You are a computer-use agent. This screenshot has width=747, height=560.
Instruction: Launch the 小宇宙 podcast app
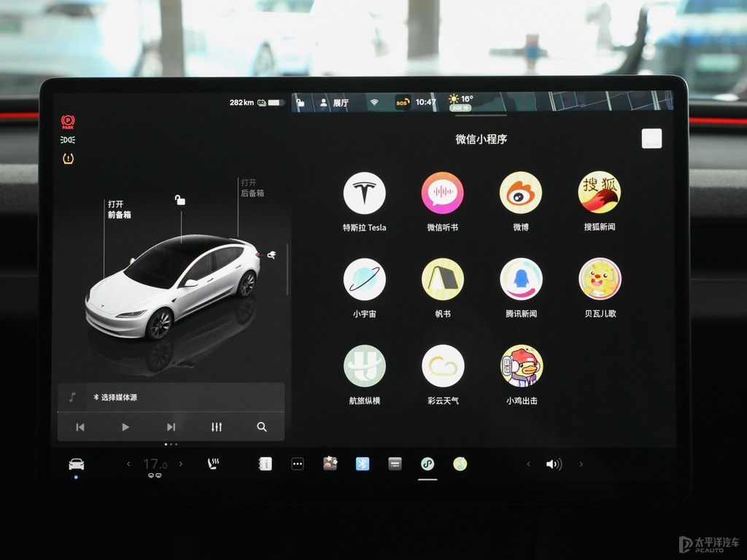tap(365, 279)
